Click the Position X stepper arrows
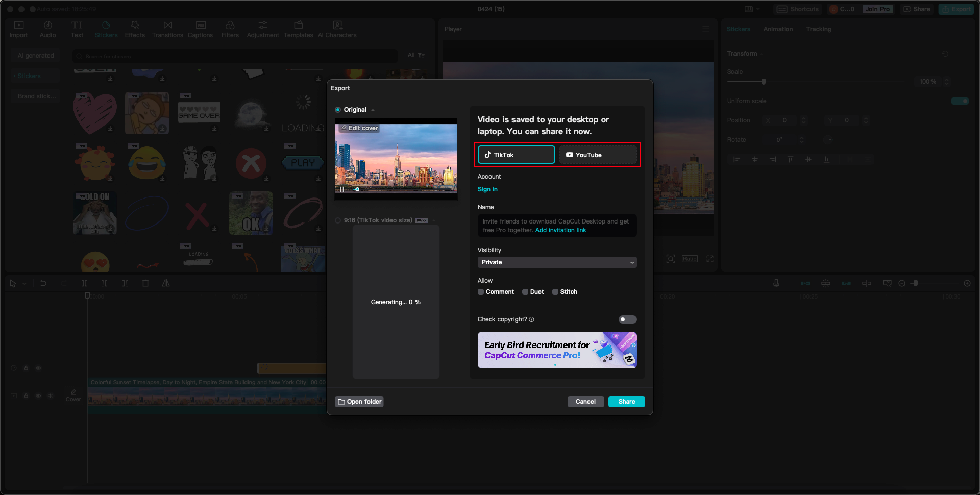This screenshot has height=495, width=980. pyautogui.click(x=803, y=120)
